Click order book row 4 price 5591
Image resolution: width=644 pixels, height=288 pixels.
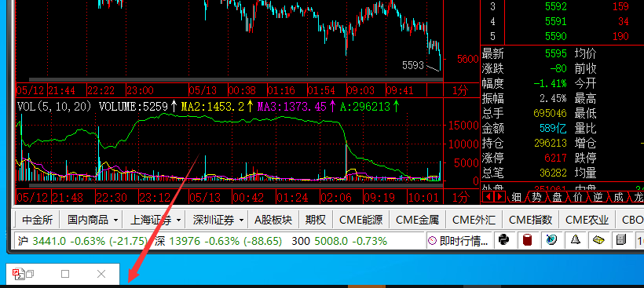click(556, 21)
